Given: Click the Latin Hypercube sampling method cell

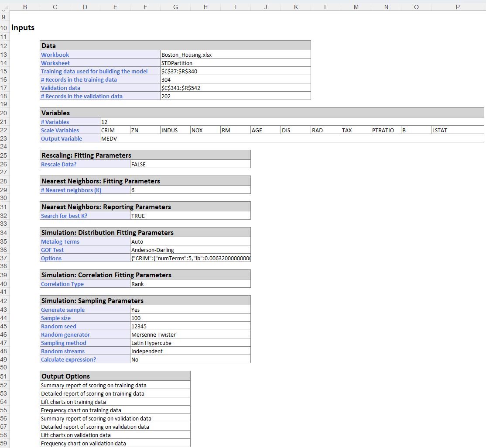Looking at the screenshot, I should click(190, 343).
